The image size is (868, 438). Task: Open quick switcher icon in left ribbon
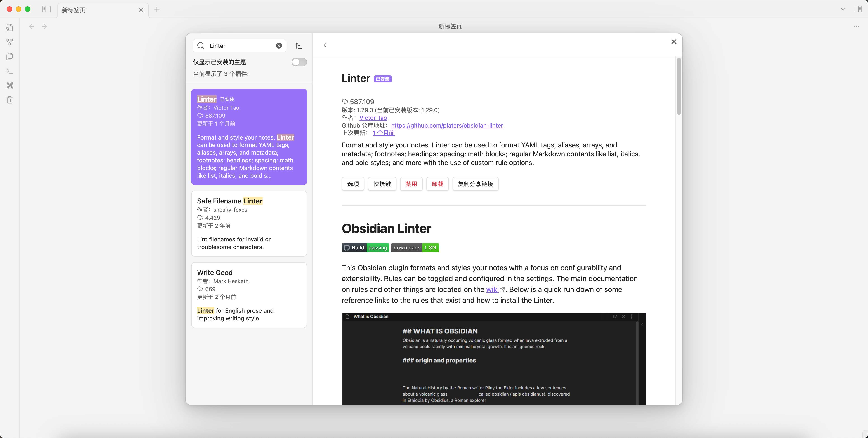coord(10,28)
